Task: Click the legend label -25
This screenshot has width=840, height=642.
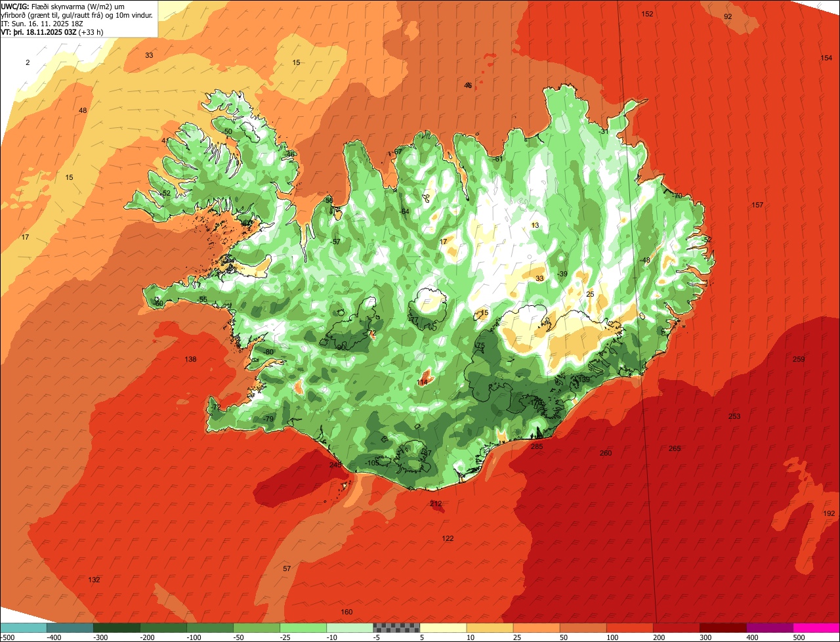Action: coord(286,637)
